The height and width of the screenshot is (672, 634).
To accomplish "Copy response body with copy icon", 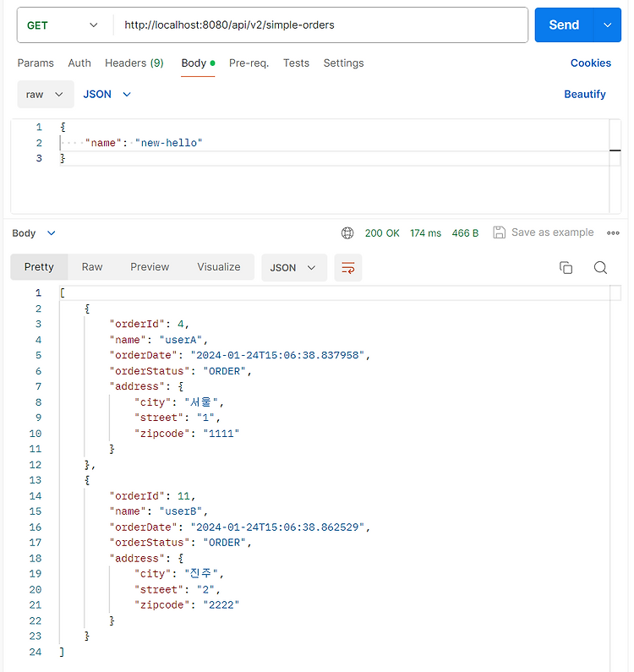I will [x=566, y=267].
